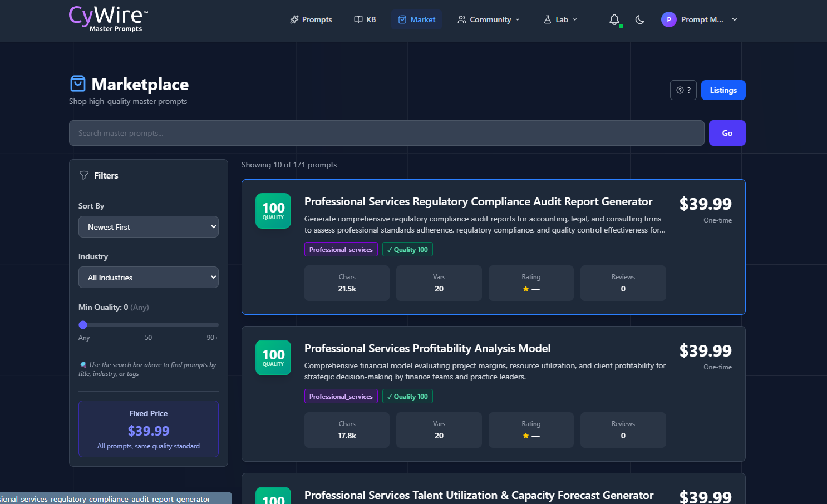The height and width of the screenshot is (504, 827).
Task: Click the Min Quality slider handle
Action: (x=83, y=325)
